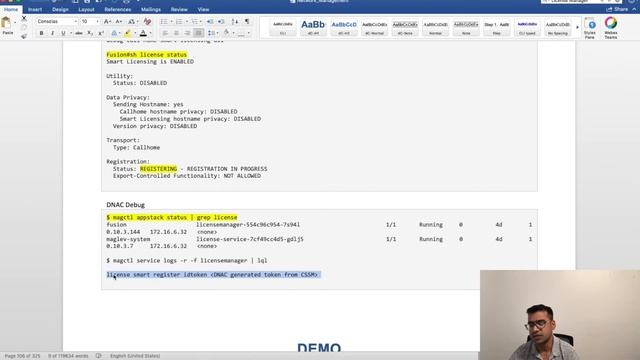The height and width of the screenshot is (360, 640).
Task: Open the Consolas font name dropdown
Action: 76,21
